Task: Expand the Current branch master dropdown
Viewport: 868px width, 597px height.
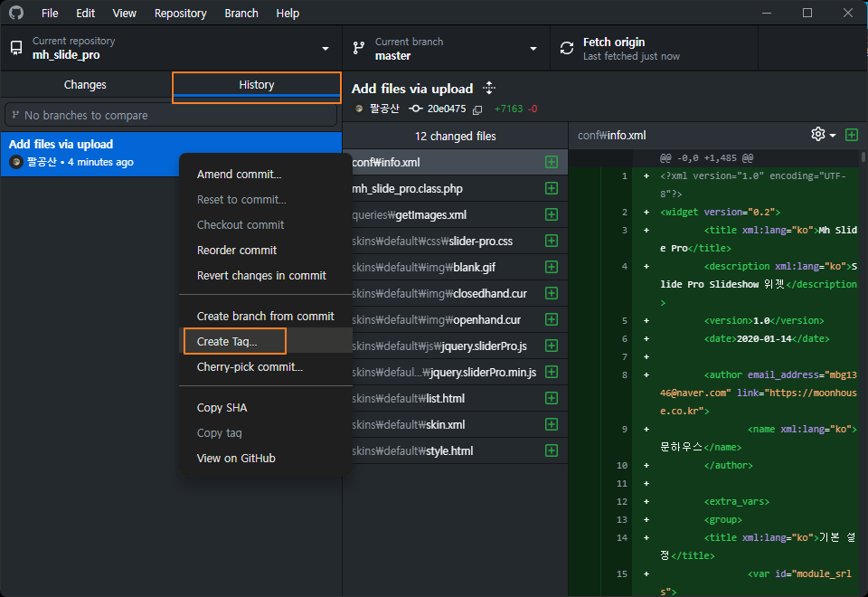Action: [x=446, y=48]
